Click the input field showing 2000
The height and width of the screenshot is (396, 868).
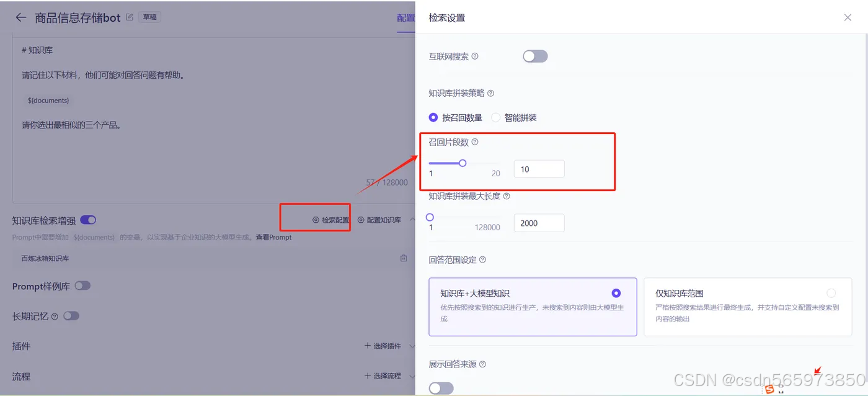pos(539,222)
